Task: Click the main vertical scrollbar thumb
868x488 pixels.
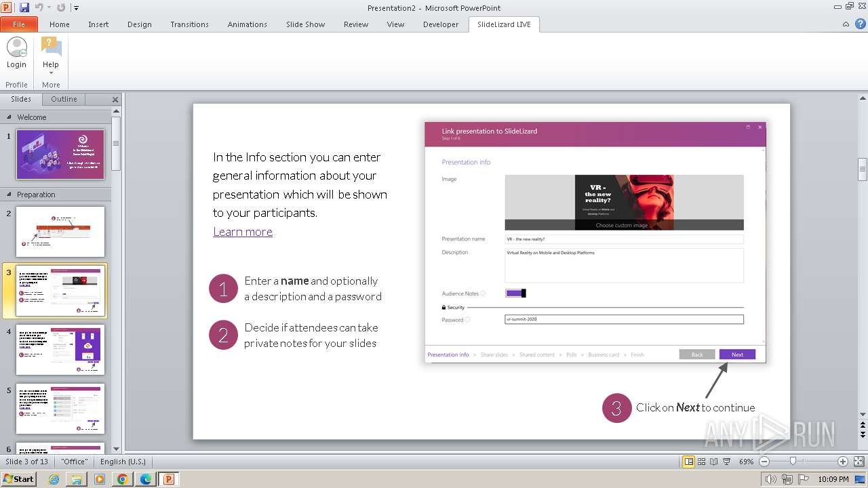Action: pos(863,169)
